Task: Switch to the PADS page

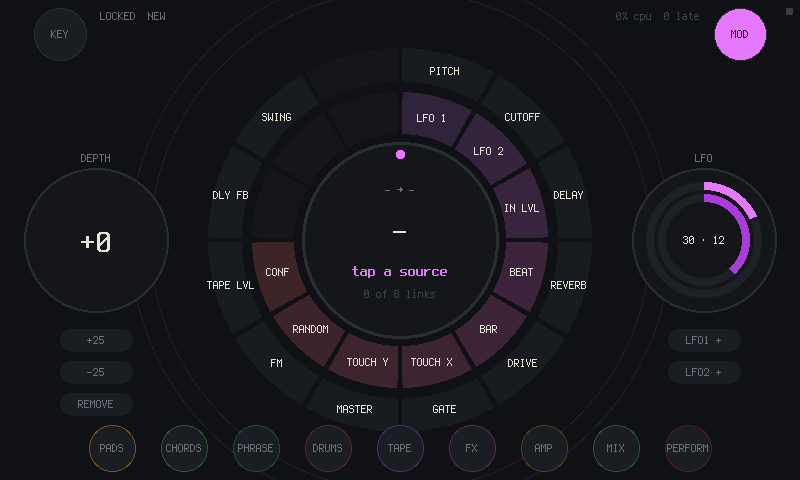Action: pyautogui.click(x=112, y=448)
